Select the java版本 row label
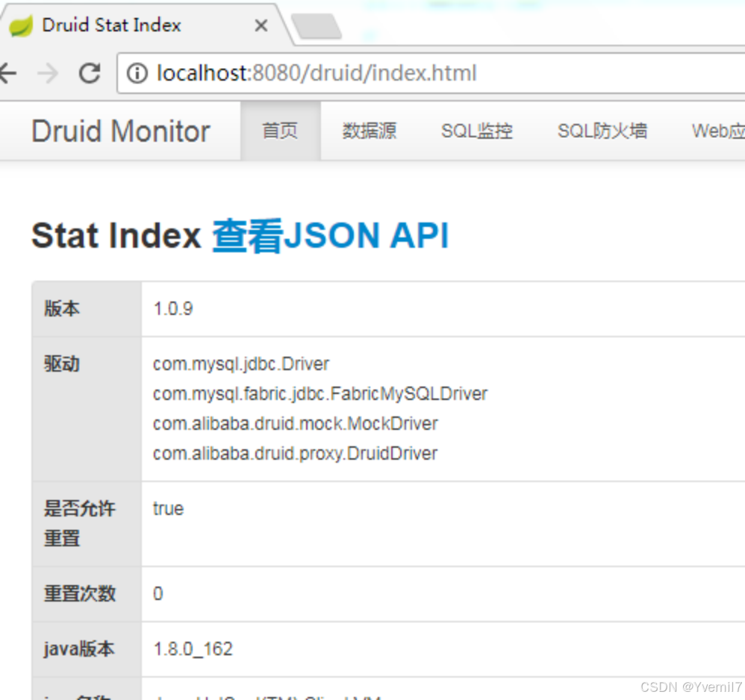The height and width of the screenshot is (700, 745). pyautogui.click(x=79, y=649)
